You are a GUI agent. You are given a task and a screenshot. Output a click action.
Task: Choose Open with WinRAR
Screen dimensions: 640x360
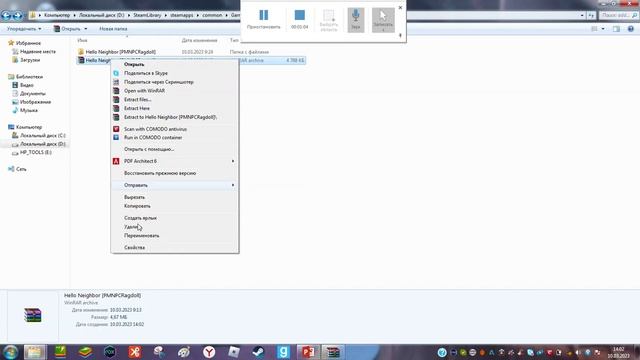click(175, 91)
